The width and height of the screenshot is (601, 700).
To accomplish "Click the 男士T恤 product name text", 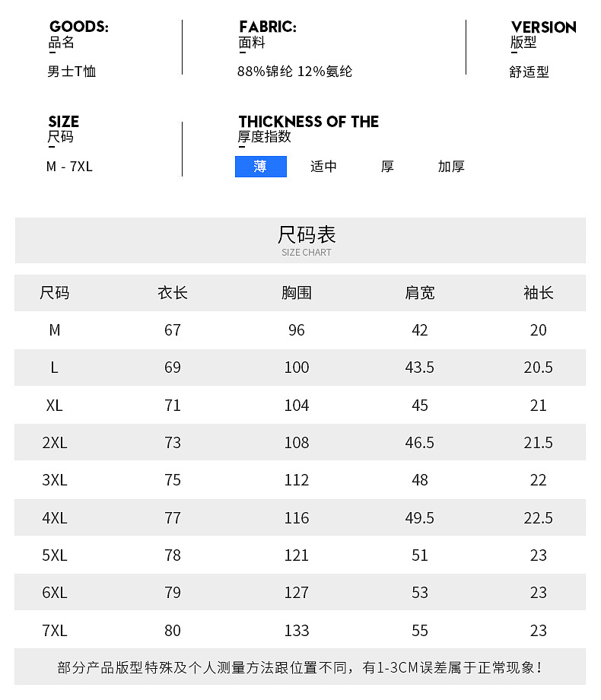I will (x=72, y=72).
